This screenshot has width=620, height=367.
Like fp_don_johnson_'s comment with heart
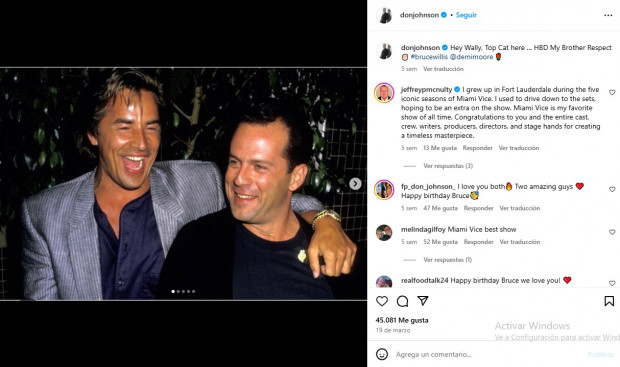coord(612,189)
